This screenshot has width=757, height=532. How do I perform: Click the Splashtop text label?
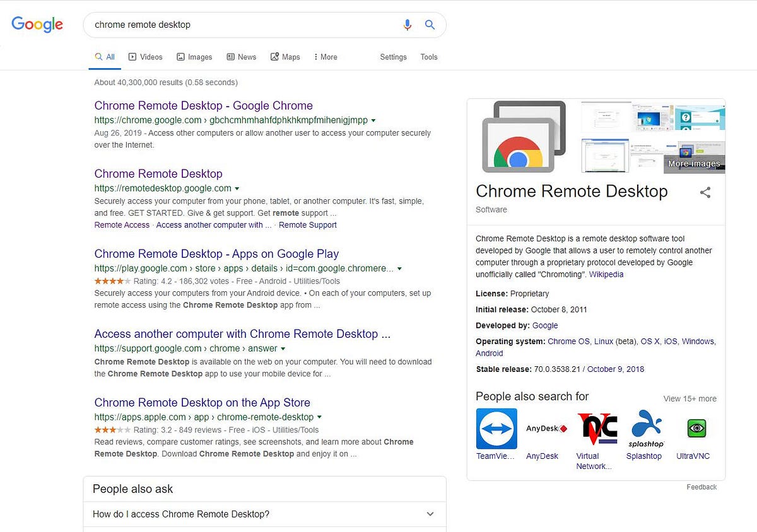coord(644,456)
